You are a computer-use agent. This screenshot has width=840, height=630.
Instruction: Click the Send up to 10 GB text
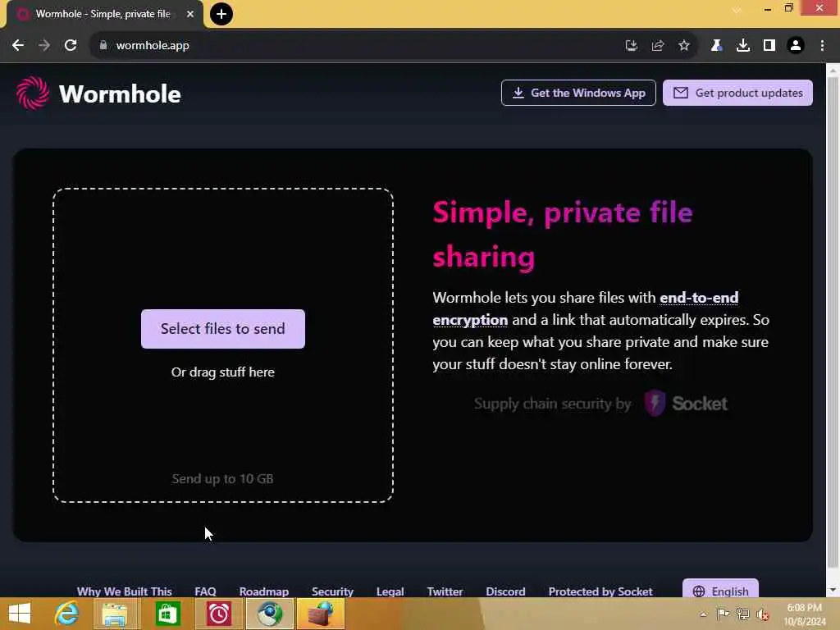[223, 478]
